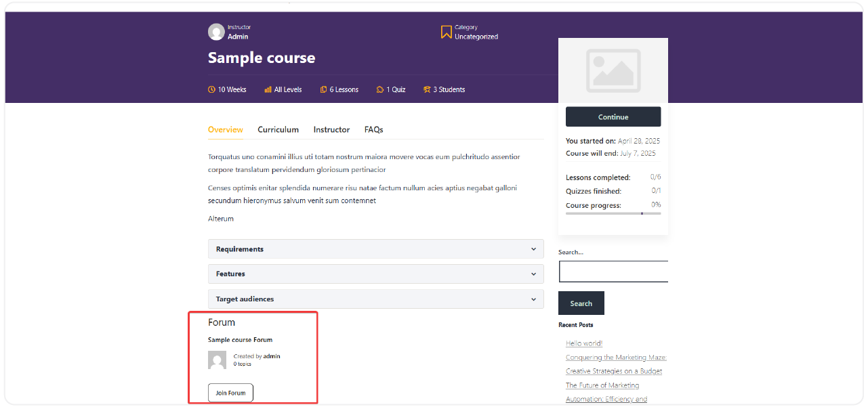Expand the Requirements section
This screenshot has width=868, height=407.
(375, 249)
